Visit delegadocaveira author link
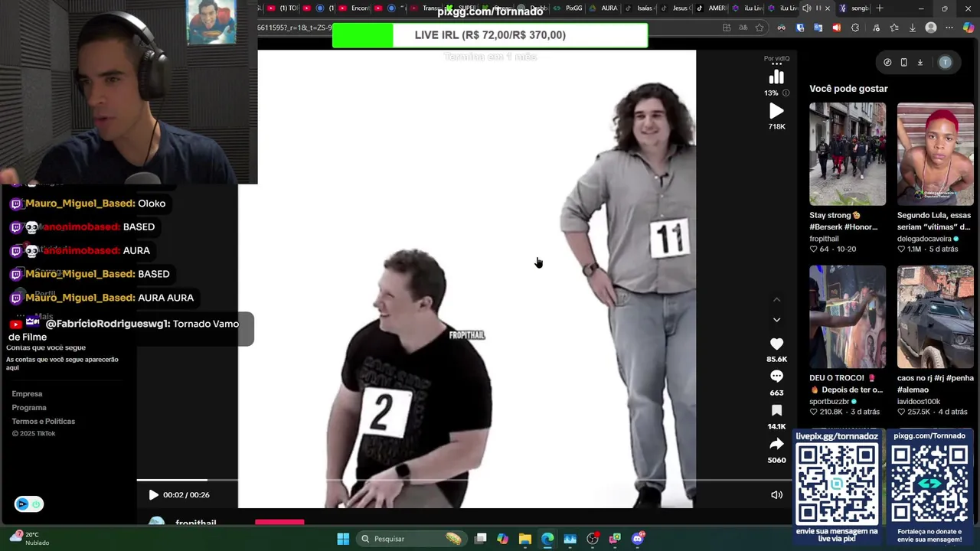Viewport: 980px width, 551px height. pyautogui.click(x=924, y=239)
